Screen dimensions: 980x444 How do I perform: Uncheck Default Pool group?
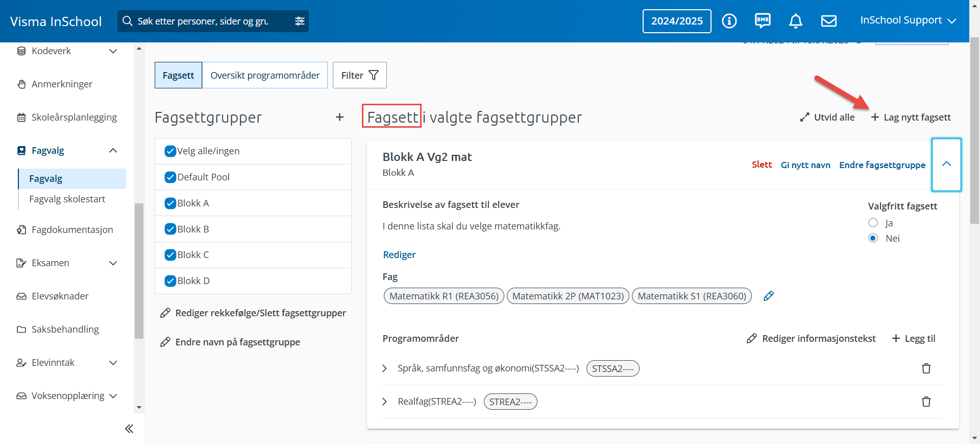point(170,177)
